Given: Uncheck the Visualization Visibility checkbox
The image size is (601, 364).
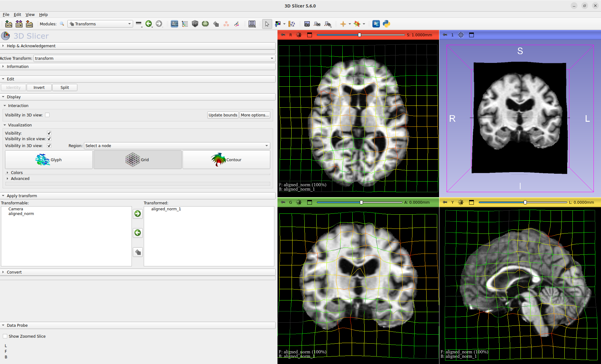Looking at the screenshot, I should [49, 133].
